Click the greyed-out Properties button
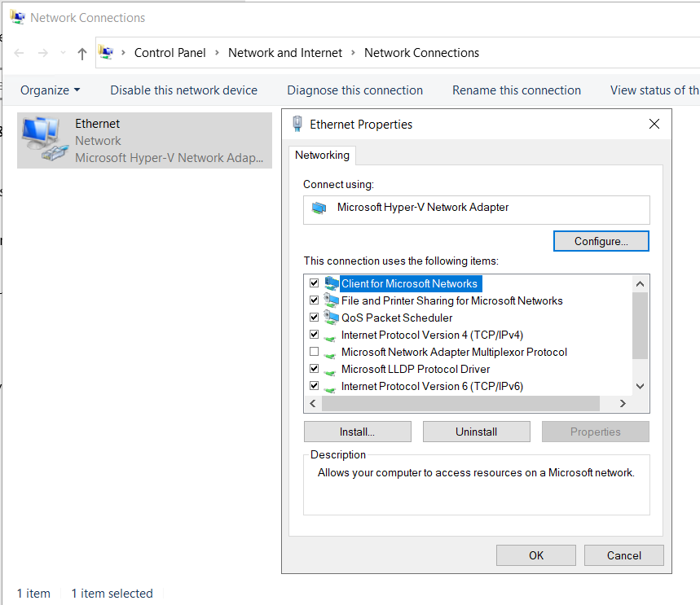 point(596,432)
